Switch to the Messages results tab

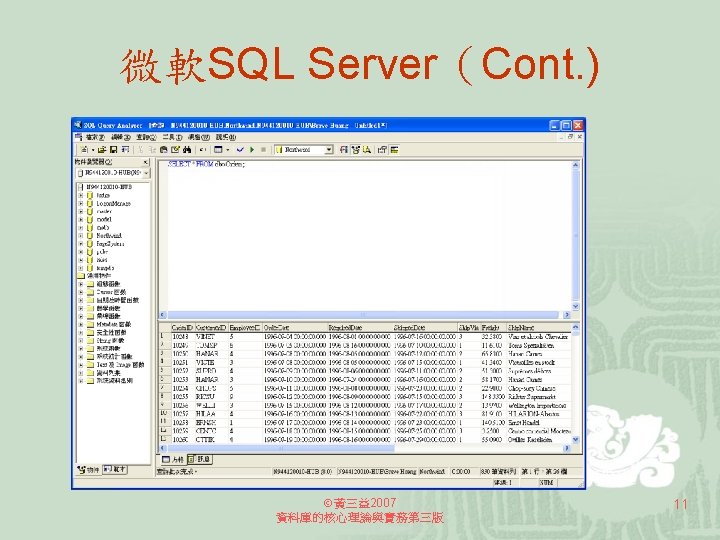click(199, 459)
